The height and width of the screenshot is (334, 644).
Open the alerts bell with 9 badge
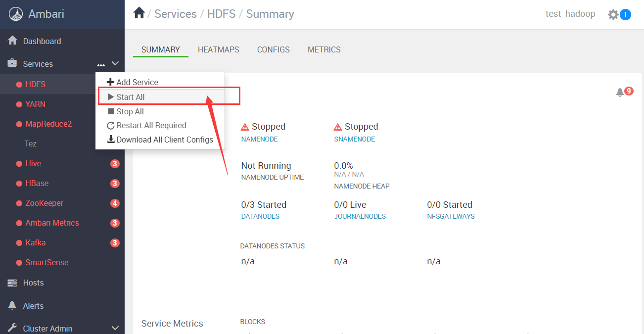coord(620,93)
